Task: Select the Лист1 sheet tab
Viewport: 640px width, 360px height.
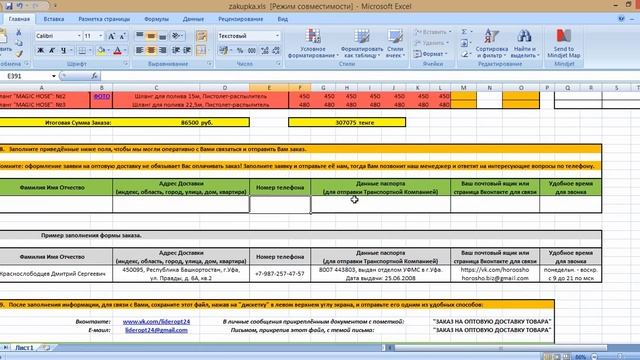Action: 24,348
